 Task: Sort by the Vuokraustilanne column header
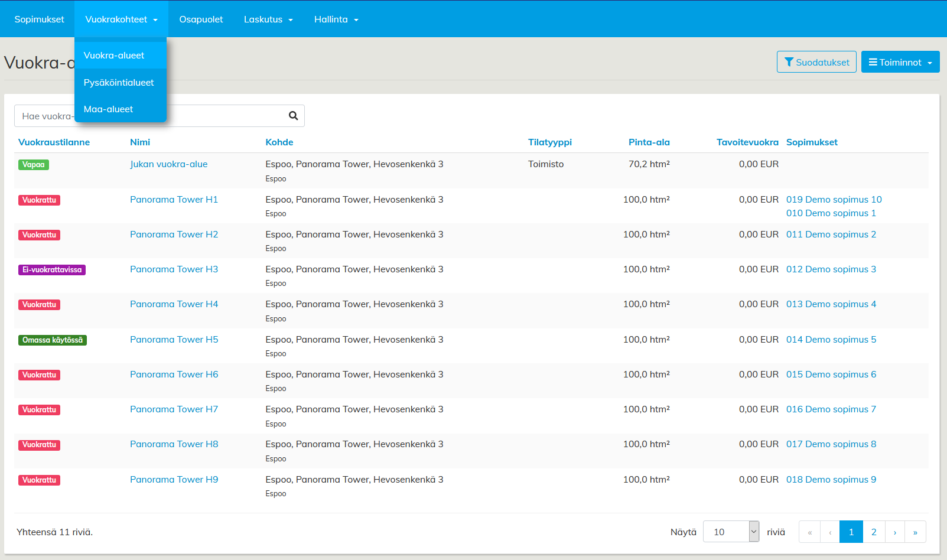(x=54, y=142)
